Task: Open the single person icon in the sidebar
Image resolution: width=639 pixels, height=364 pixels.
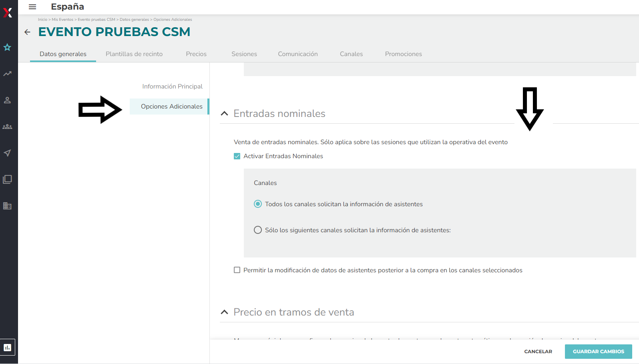Action: (7, 100)
